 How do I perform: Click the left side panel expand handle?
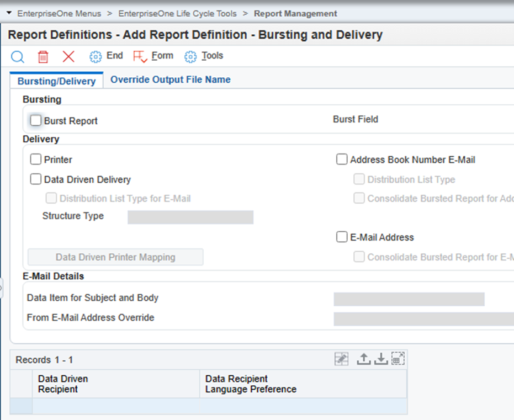(x=1, y=288)
